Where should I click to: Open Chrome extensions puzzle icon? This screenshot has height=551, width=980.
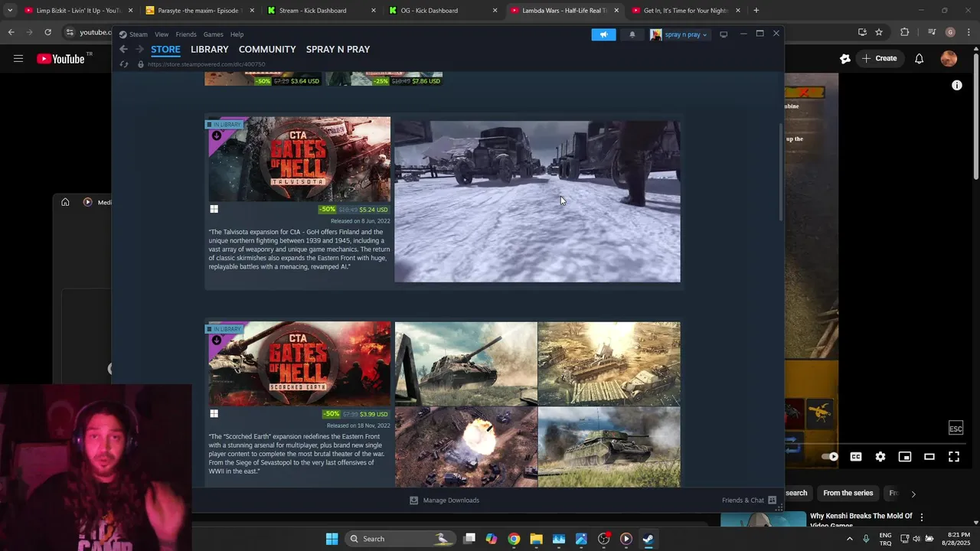tap(905, 32)
